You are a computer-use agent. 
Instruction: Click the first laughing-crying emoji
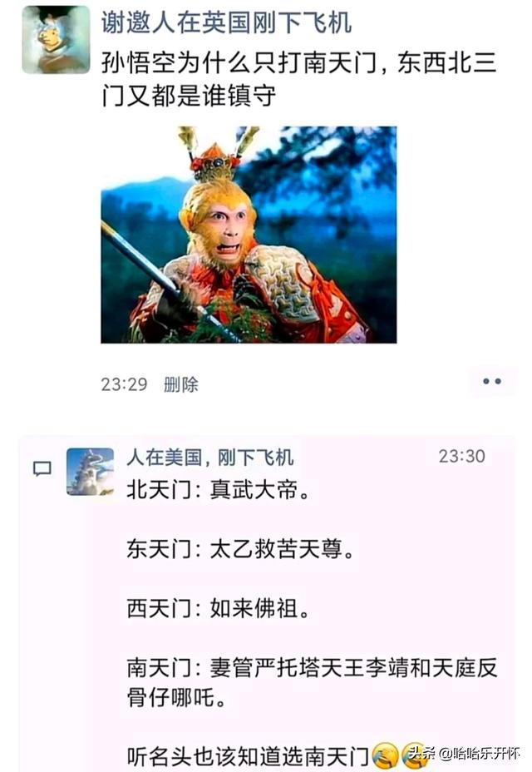[386, 756]
